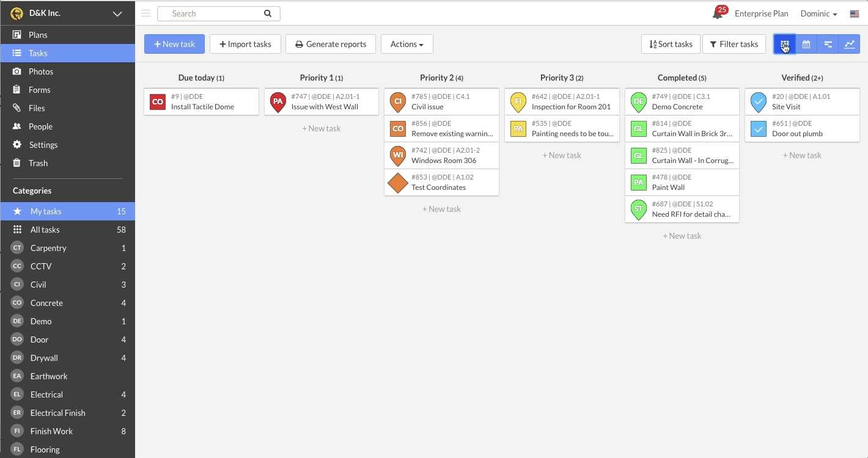The image size is (868, 458).
Task: Click the orange WI marker on Windows Room 306
Action: 398,156
